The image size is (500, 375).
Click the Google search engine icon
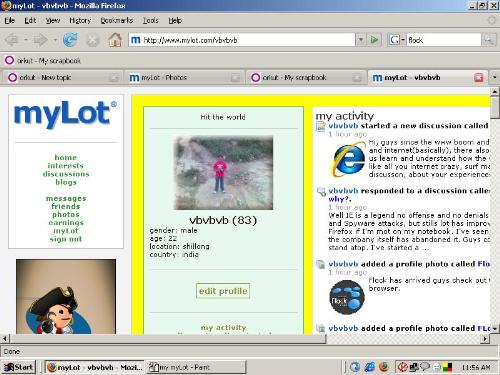[394, 40]
